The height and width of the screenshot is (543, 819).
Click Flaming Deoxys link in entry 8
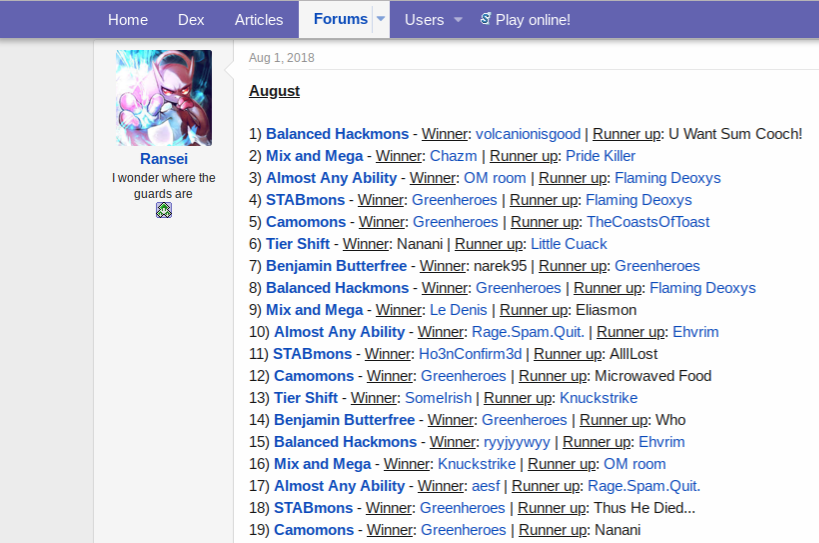[x=703, y=288]
